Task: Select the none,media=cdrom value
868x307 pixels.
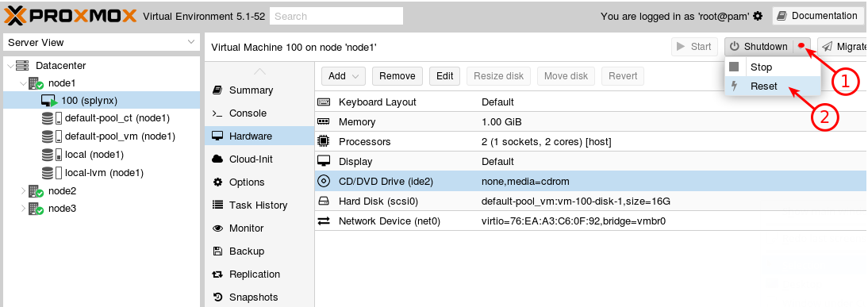Action: 525,182
